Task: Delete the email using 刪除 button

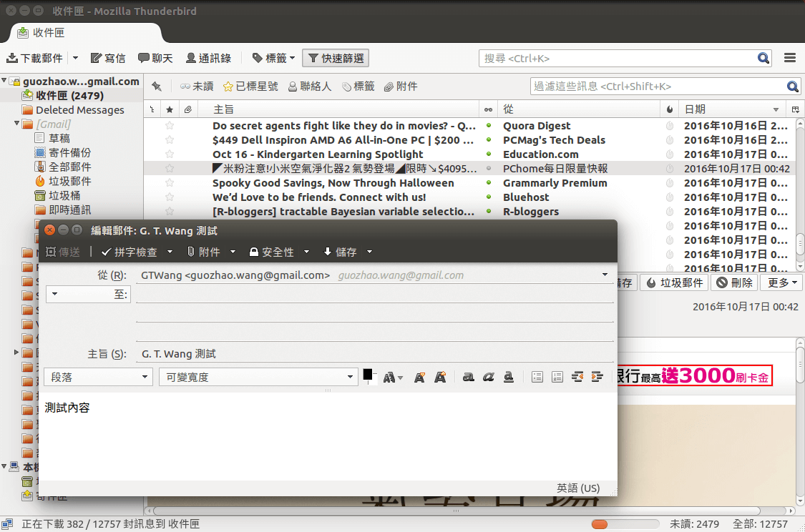Action: pyautogui.click(x=734, y=282)
